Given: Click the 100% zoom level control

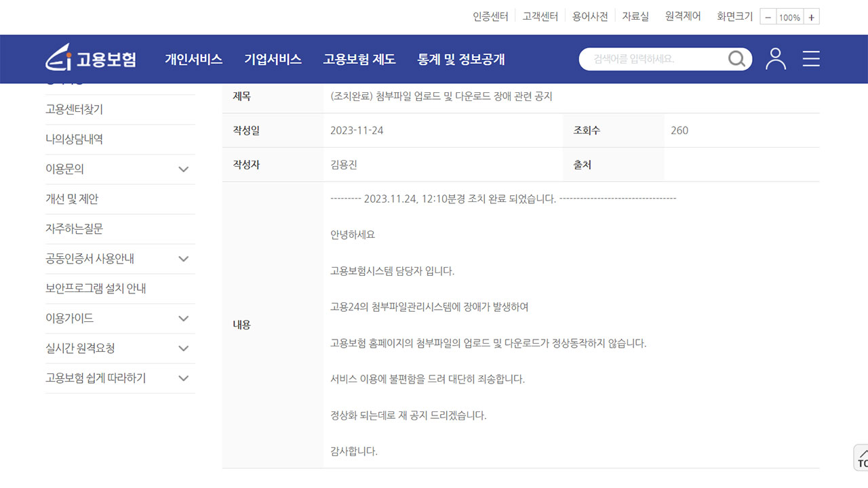Looking at the screenshot, I should point(789,16).
